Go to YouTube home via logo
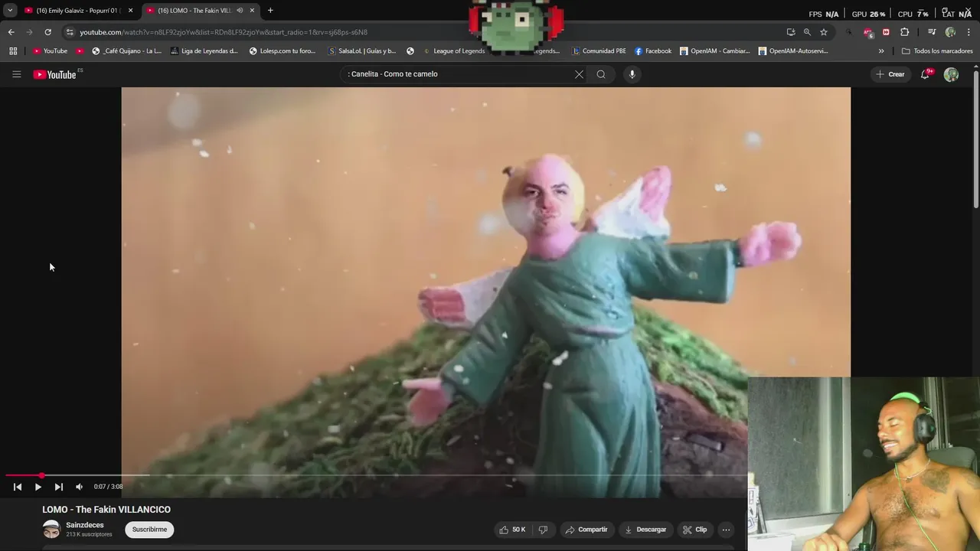This screenshot has width=980, height=551. coord(55,74)
